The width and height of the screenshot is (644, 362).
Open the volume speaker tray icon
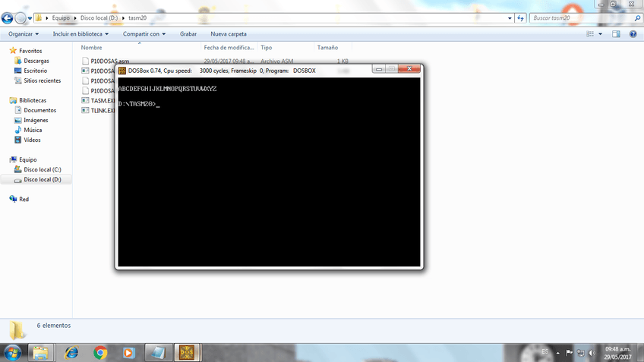(x=592, y=353)
